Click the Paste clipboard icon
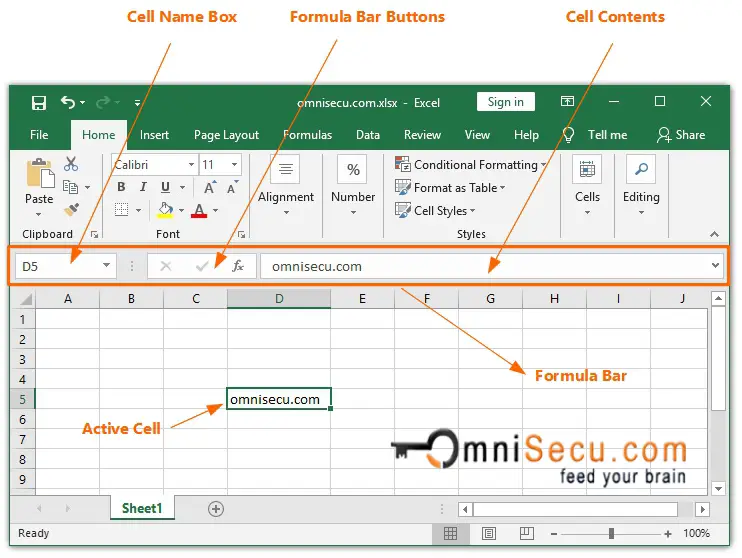This screenshot has height=558, width=742. 40,173
